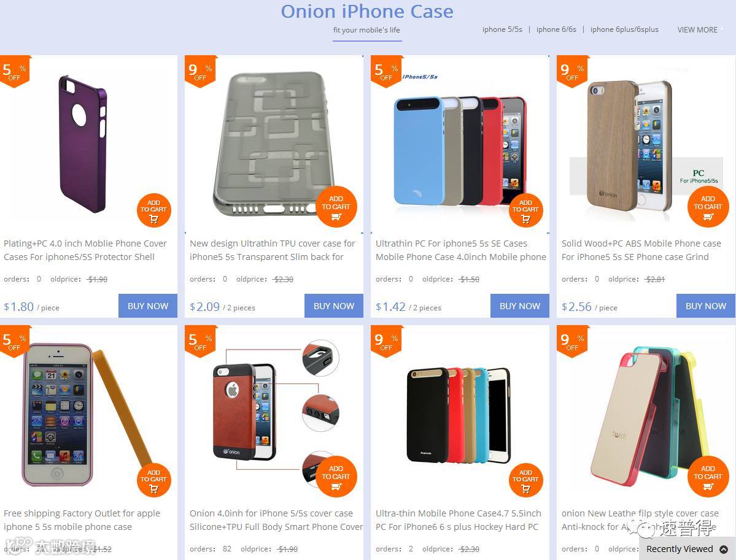Add transparent TPU case to cart
This screenshot has height=560, width=736.
point(336,207)
